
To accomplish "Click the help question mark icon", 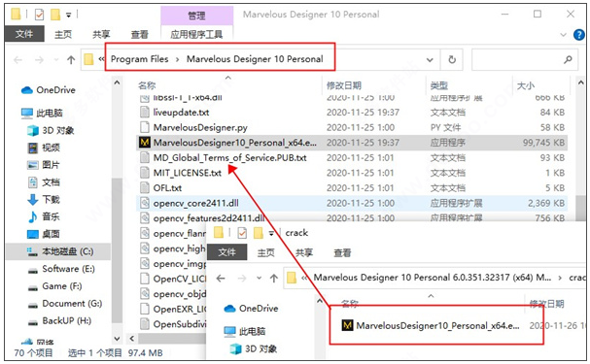I will point(579,35).
